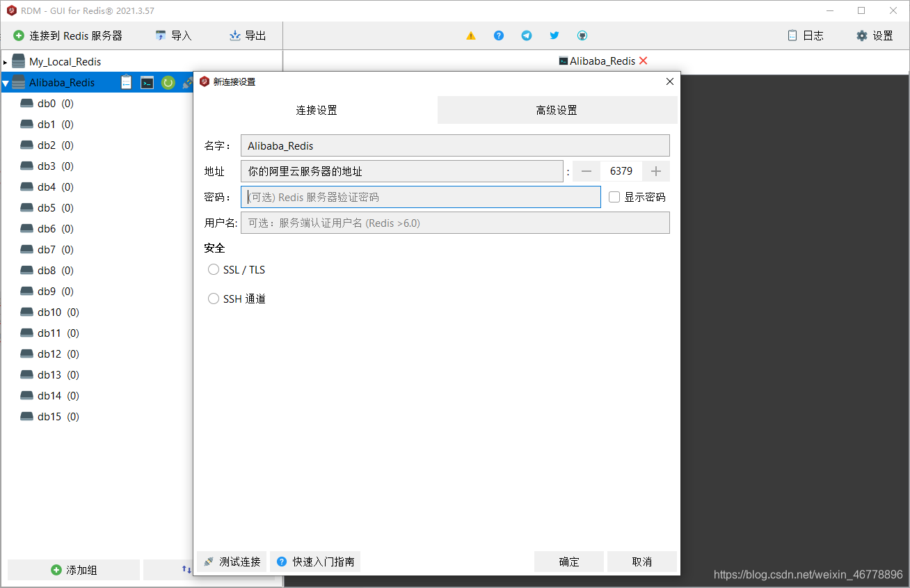Viewport: 910px width, 588px height.
Task: Open the Twitter bird icon link
Action: (554, 35)
